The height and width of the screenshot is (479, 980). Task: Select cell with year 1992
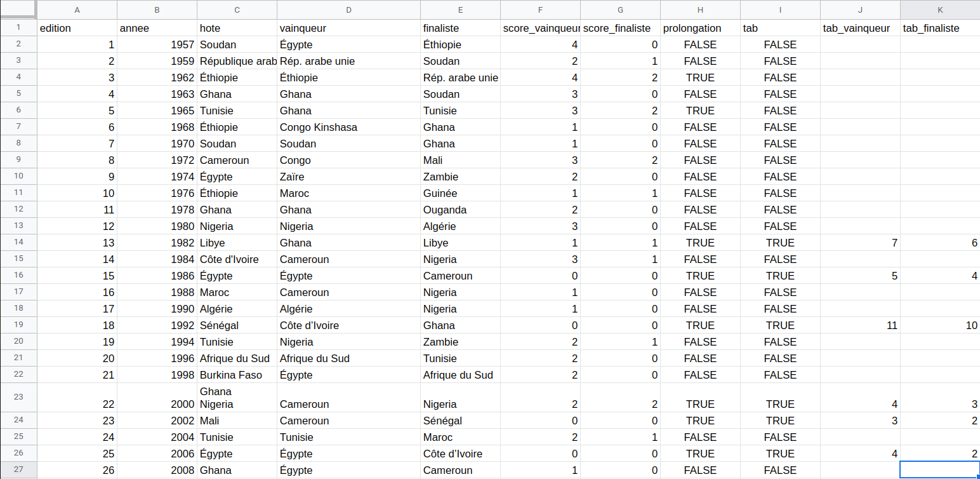coord(157,325)
